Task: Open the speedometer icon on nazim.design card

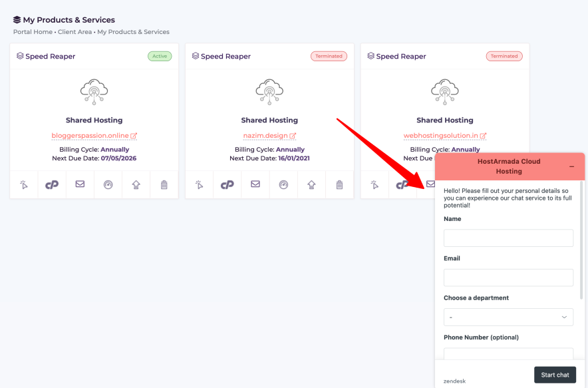Action: [283, 184]
